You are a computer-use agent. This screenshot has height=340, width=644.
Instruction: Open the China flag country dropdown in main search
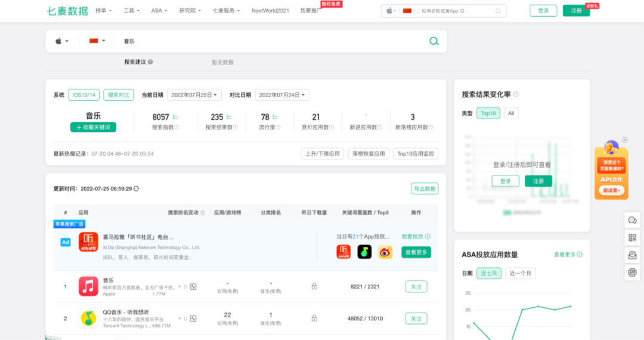[x=97, y=41]
